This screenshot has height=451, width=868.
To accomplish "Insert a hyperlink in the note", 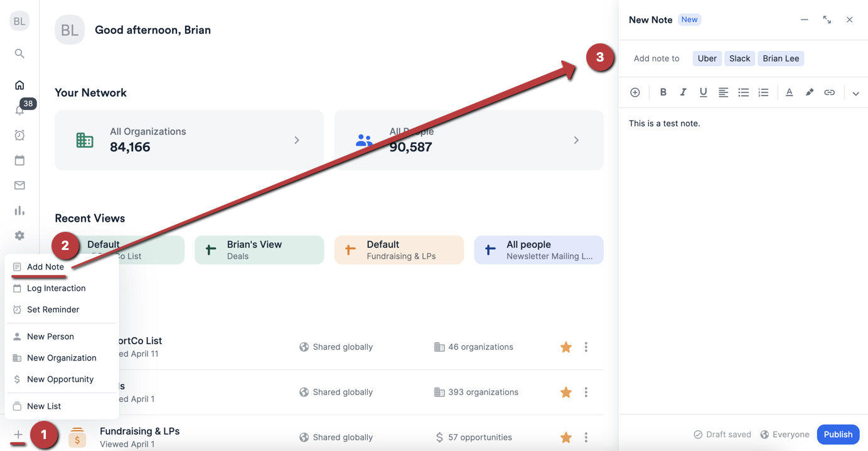I will click(x=829, y=92).
